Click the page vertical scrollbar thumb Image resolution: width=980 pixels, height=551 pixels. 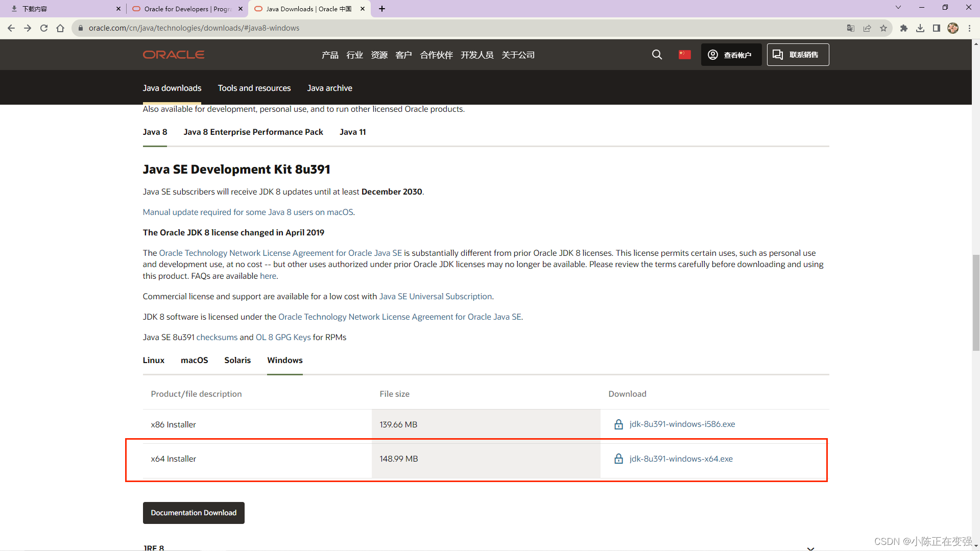point(976,303)
